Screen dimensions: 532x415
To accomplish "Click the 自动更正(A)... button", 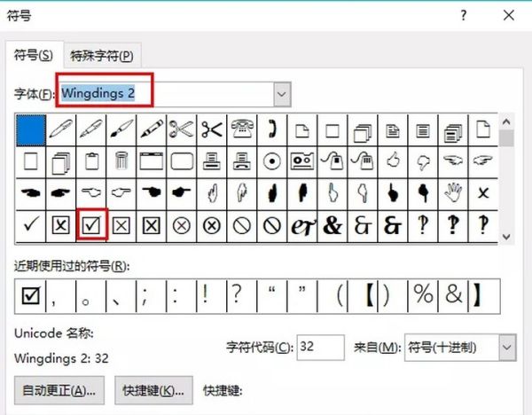I will (59, 390).
